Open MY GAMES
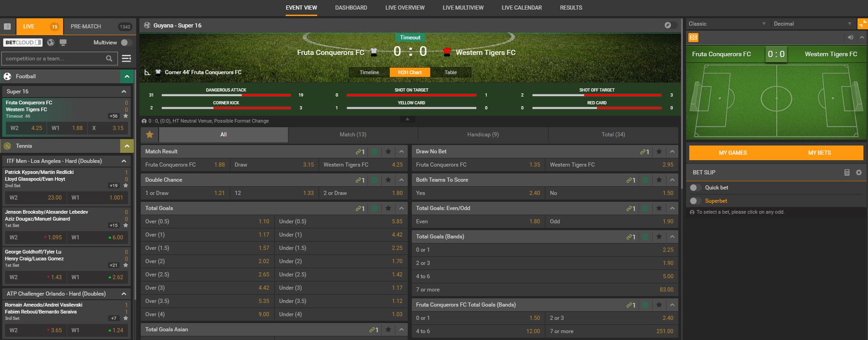868x340 pixels. pos(733,153)
